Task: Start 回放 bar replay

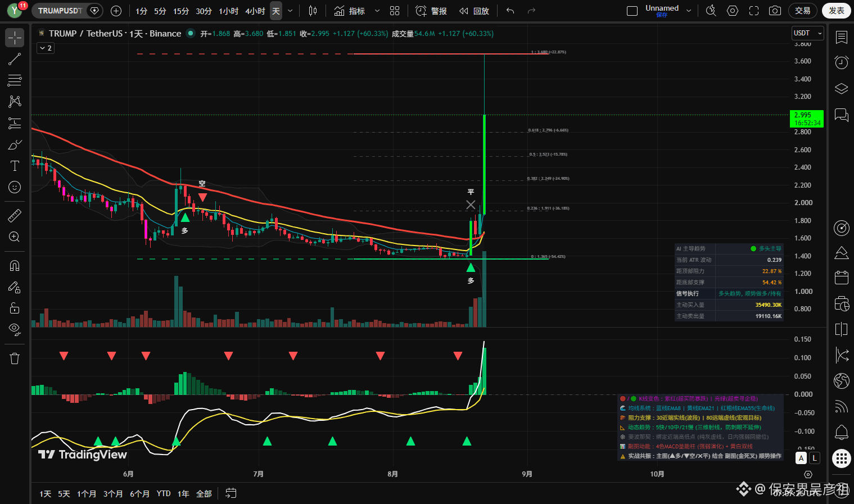Action: tap(475, 11)
